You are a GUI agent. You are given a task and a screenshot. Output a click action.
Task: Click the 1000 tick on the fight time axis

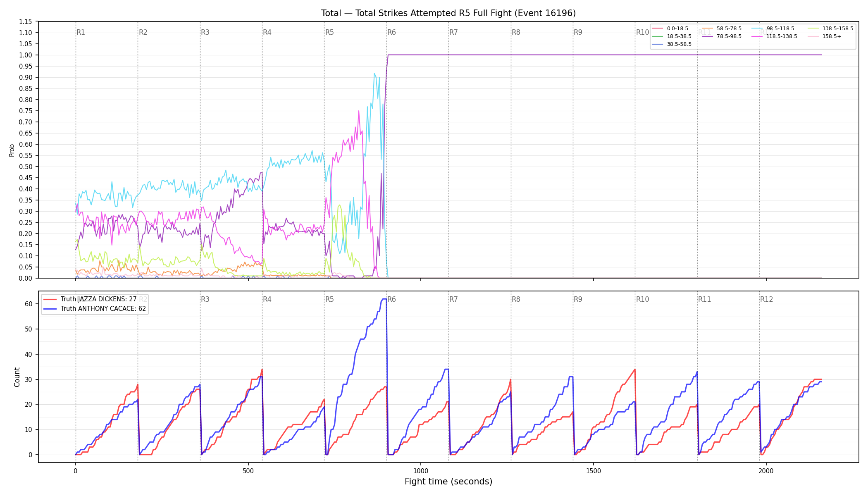click(421, 471)
